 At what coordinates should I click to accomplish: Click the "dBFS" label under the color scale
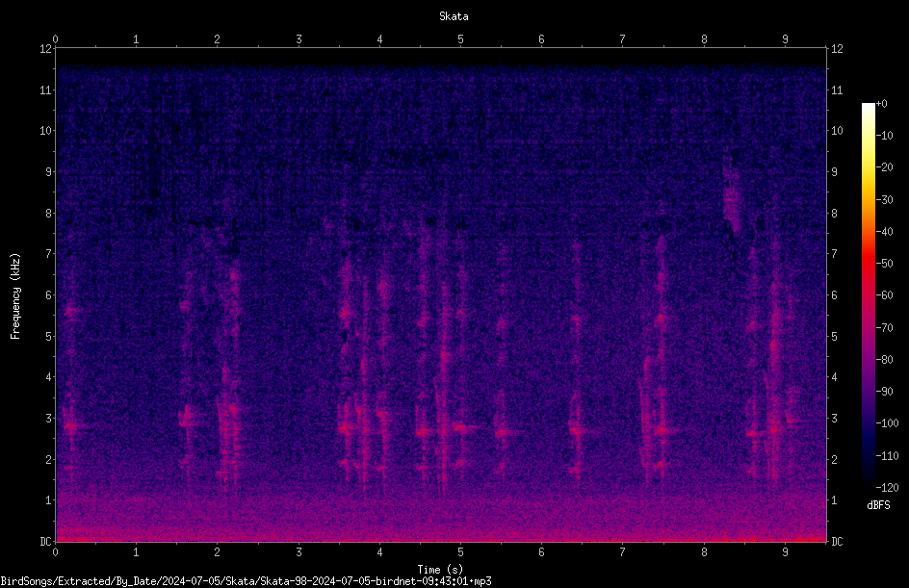878,505
